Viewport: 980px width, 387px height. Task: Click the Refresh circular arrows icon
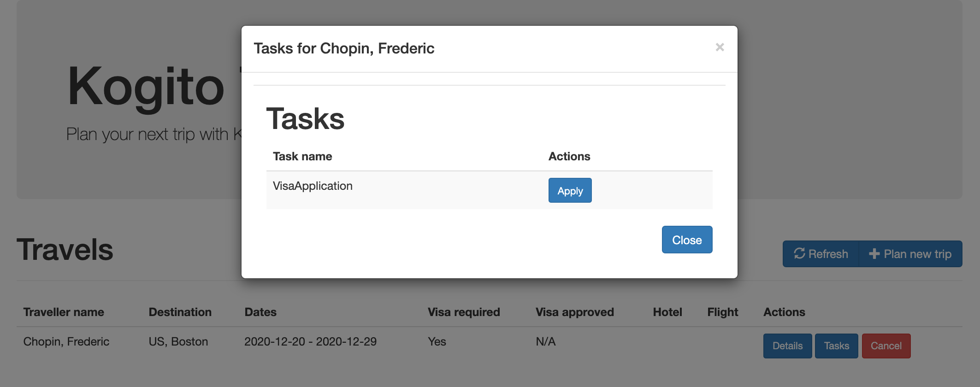(x=799, y=253)
